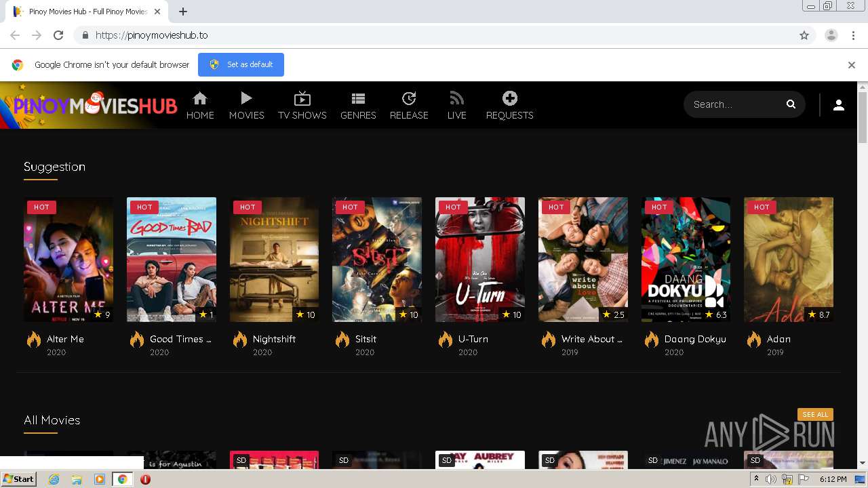This screenshot has height=488, width=868.
Task: Open Chrome three-dot menu
Action: (x=854, y=35)
